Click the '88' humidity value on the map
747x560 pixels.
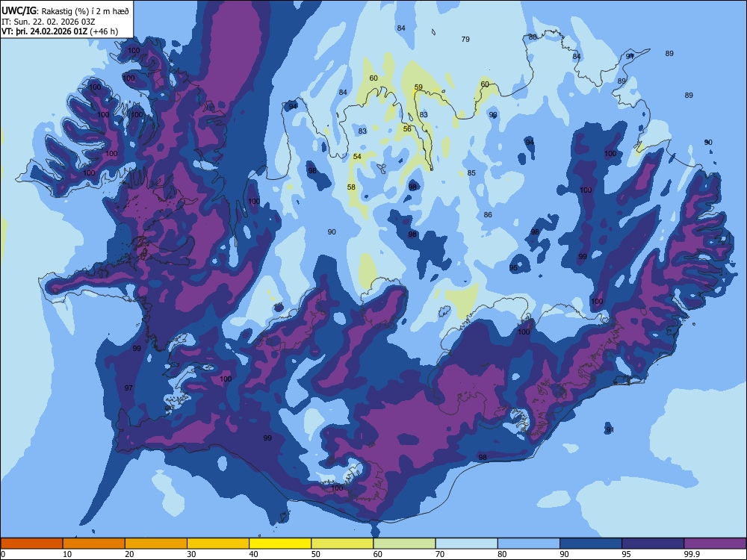(533, 37)
